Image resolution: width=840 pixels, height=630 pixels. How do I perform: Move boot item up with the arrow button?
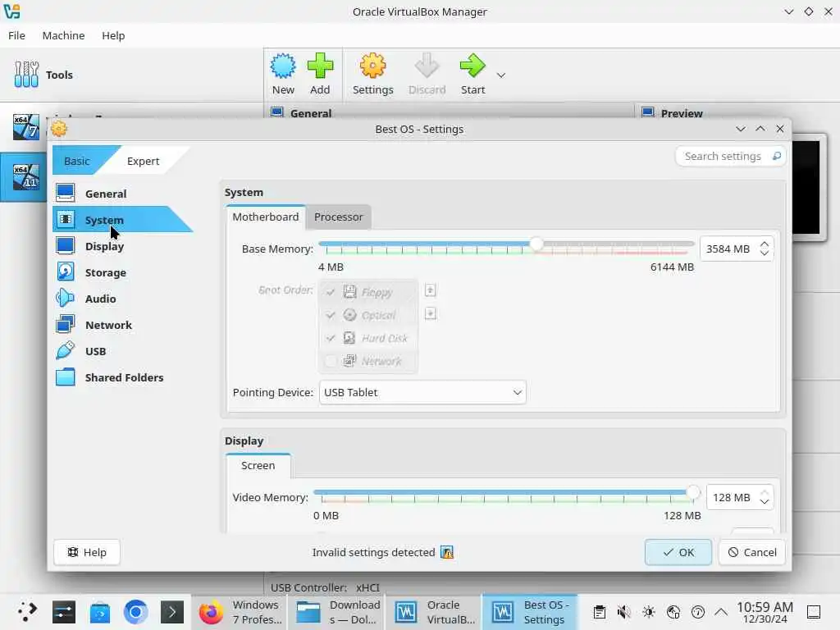point(430,290)
